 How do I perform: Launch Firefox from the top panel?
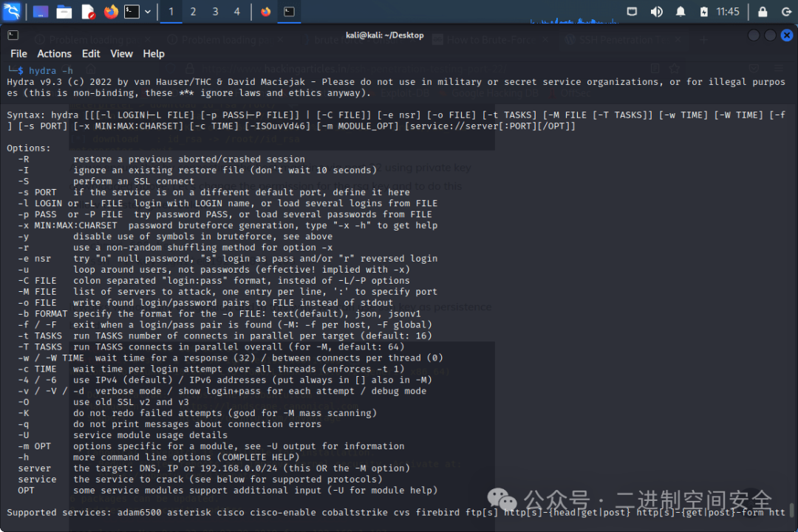point(111,11)
